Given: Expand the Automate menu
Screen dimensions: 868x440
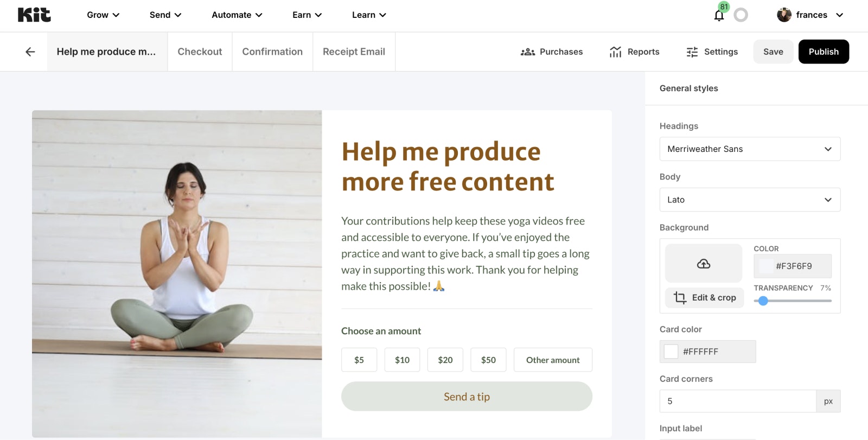Looking at the screenshot, I should (x=237, y=15).
